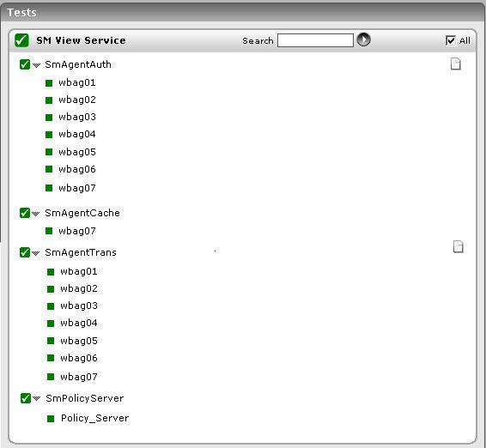Uncheck the SmAgentAuth checkbox
Viewport: 486px width, 448px height.
[x=25, y=64]
